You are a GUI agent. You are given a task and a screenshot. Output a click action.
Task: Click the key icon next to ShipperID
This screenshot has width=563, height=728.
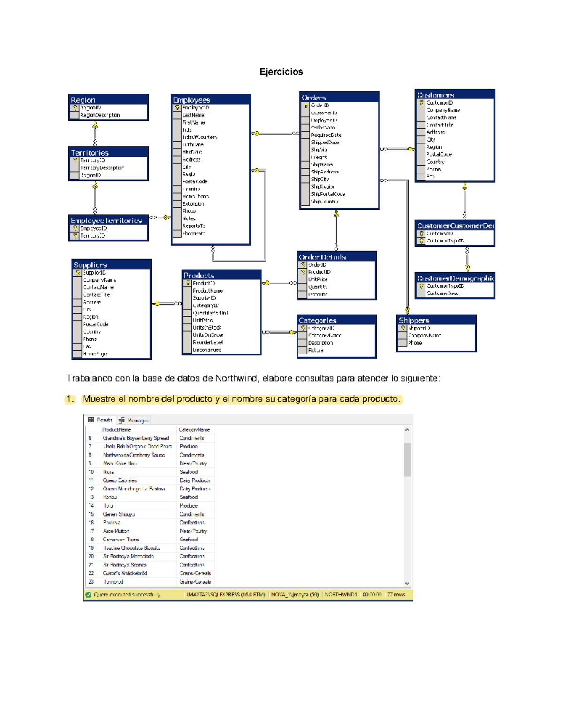(x=403, y=328)
